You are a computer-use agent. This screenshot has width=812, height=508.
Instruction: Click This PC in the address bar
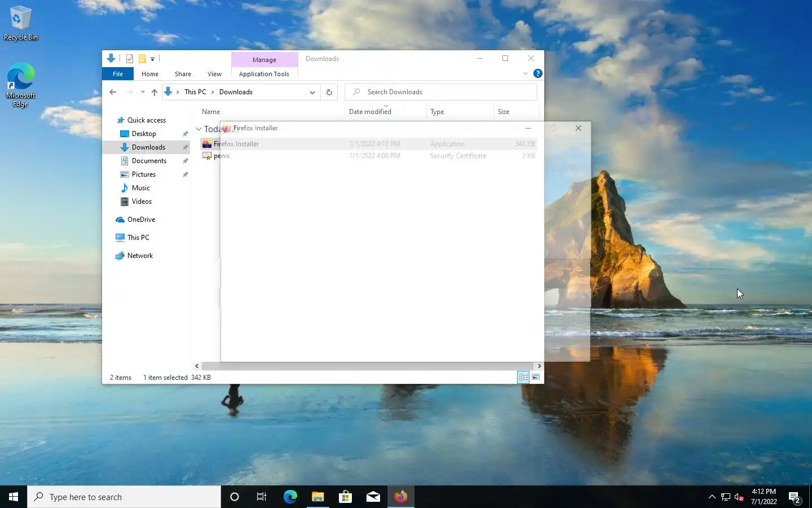[x=195, y=92]
